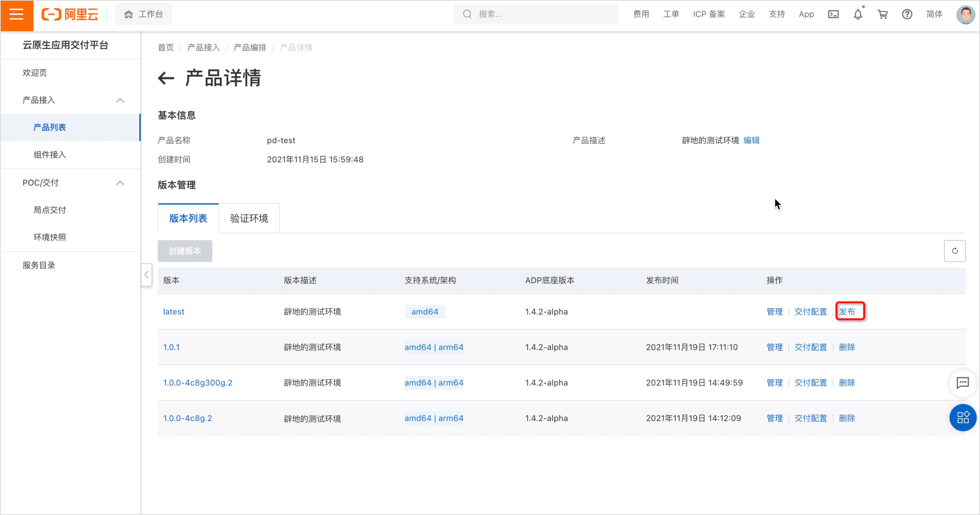
Task: Click 交付配置 for version 1.0.0-4c8g300g.2
Action: pyautogui.click(x=811, y=382)
